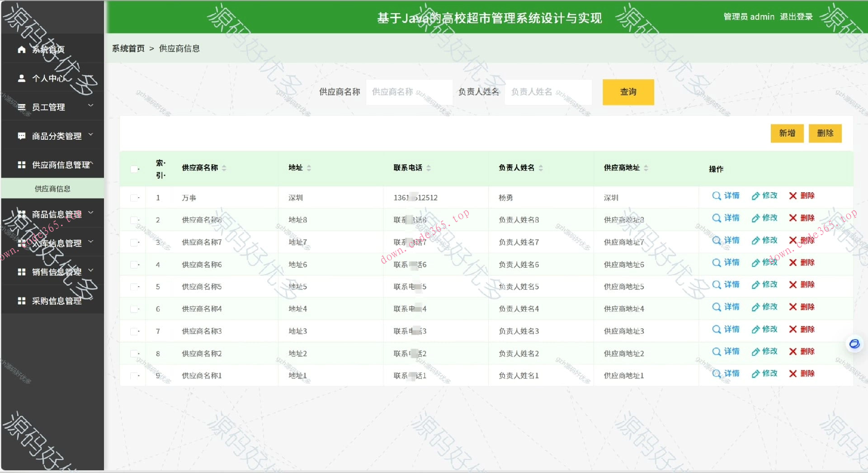This screenshot has height=473, width=868.
Task: Check the select-all checkbox in table header
Action: pyautogui.click(x=134, y=169)
